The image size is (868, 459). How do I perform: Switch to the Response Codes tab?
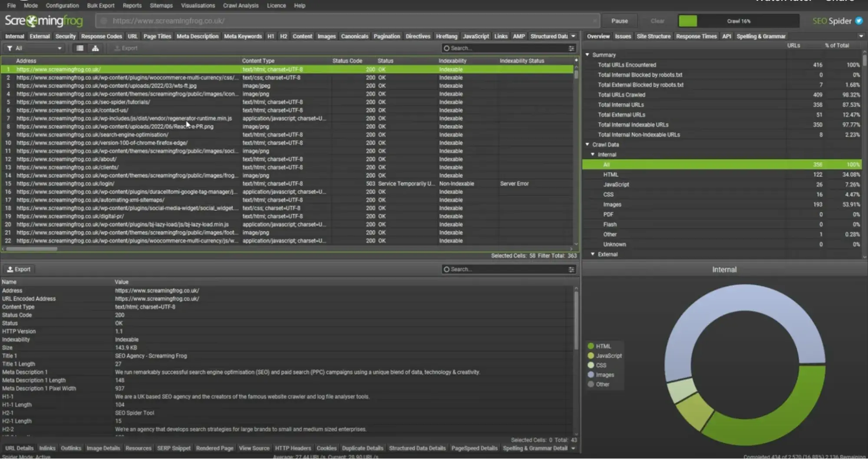coord(102,37)
